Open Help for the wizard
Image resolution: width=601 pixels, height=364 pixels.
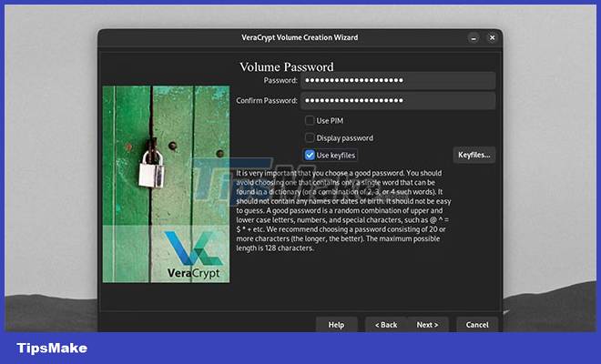336,325
